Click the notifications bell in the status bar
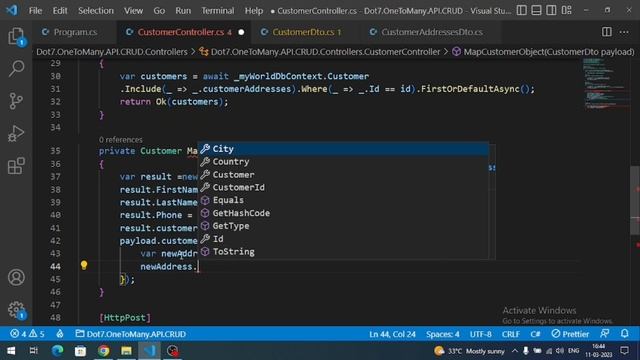 [624, 334]
